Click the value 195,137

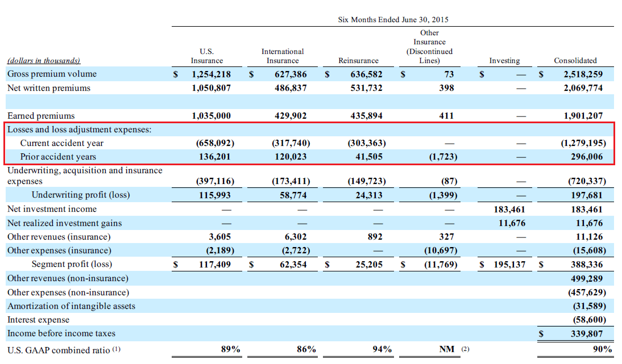509,265
